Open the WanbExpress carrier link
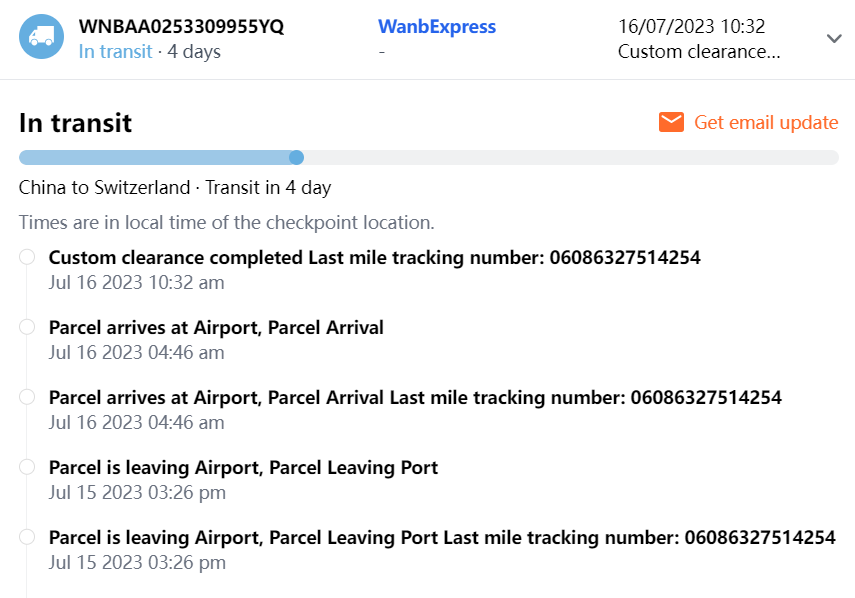Image resolution: width=855 pixels, height=598 pixels. tap(437, 27)
